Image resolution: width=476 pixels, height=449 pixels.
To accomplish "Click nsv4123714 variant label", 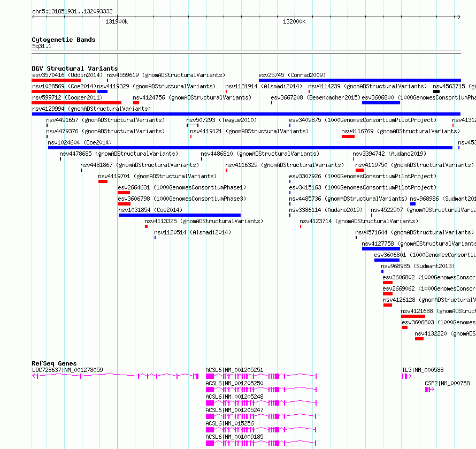I will pos(359,221).
